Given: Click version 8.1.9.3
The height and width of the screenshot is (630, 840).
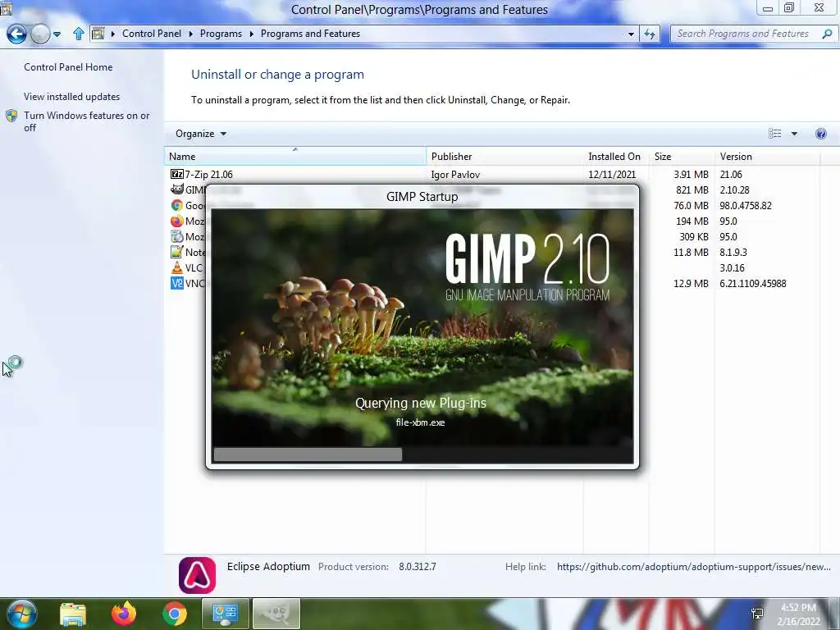Looking at the screenshot, I should click(x=733, y=252).
